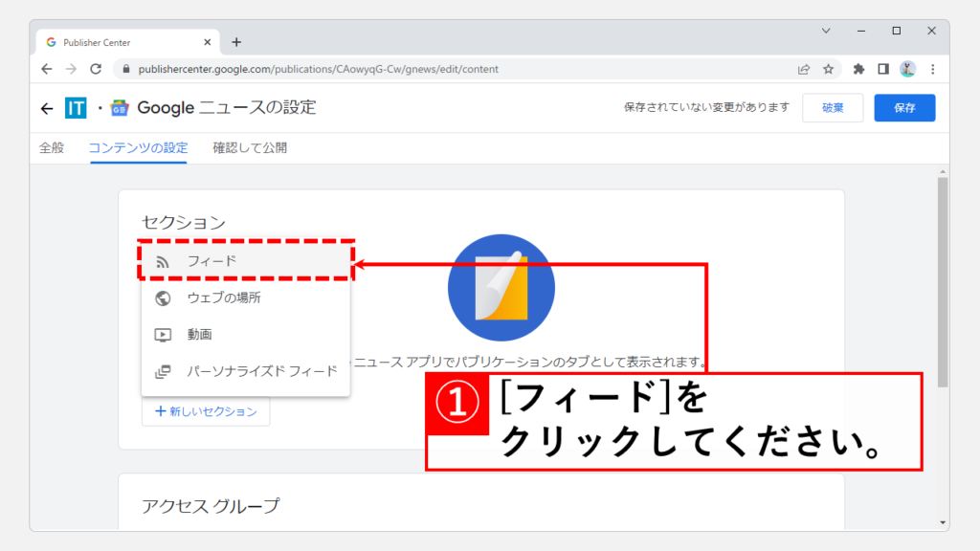Click the Chrome profile avatar

click(x=907, y=69)
